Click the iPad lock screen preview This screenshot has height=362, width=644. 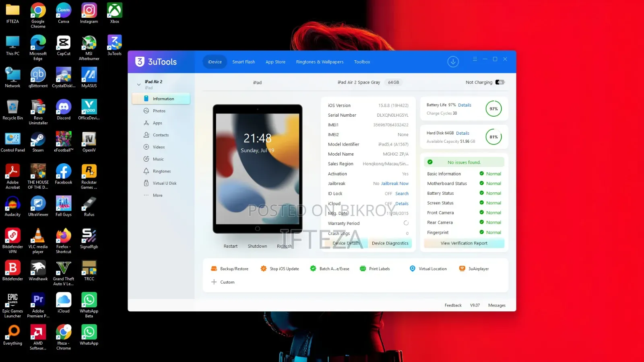click(258, 169)
